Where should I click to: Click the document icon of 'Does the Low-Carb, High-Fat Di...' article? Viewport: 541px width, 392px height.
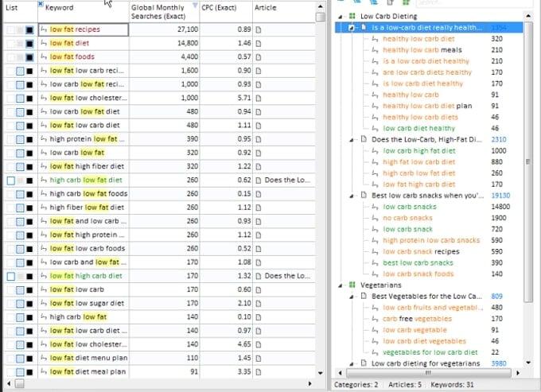point(364,139)
